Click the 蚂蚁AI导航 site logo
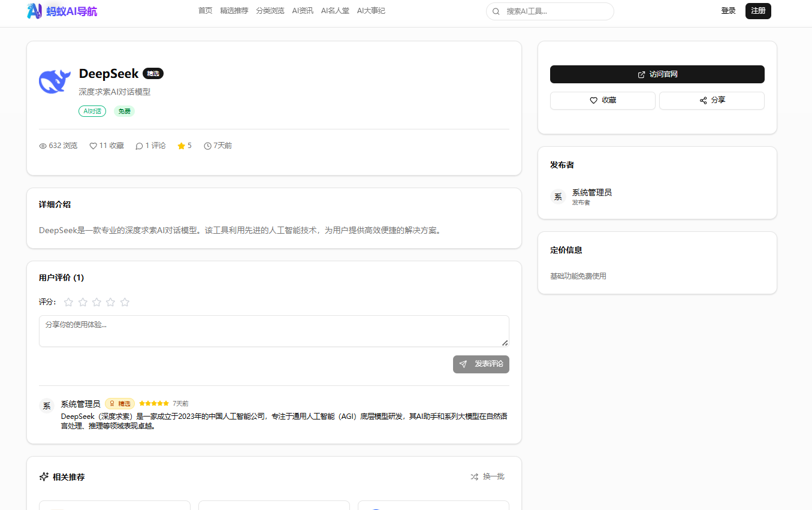Image resolution: width=812 pixels, height=510 pixels. (62, 11)
